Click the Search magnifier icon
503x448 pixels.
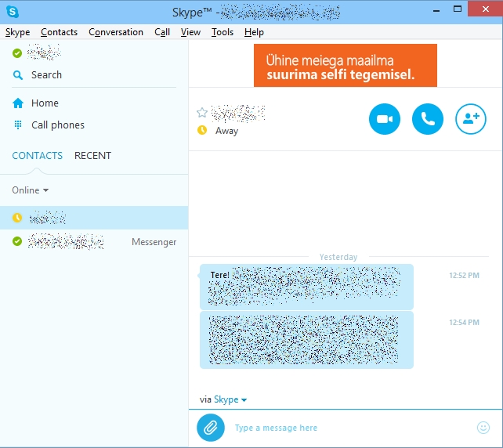[x=18, y=75]
